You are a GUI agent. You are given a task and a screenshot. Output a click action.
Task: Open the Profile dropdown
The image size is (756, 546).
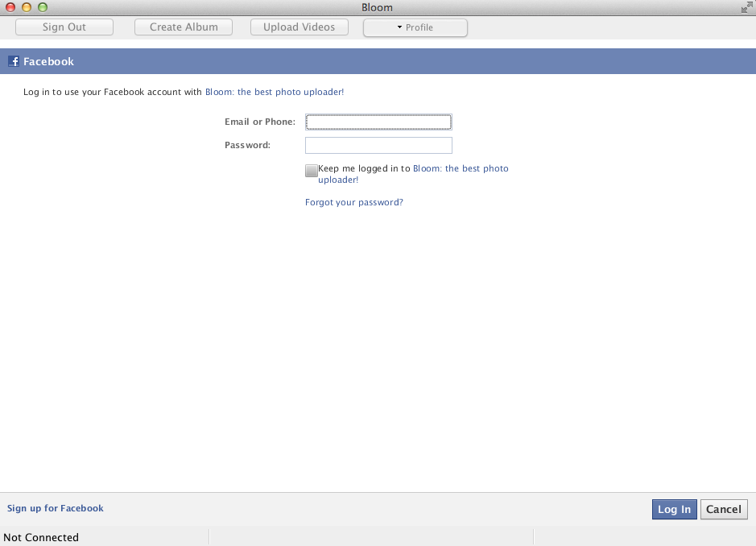point(415,27)
